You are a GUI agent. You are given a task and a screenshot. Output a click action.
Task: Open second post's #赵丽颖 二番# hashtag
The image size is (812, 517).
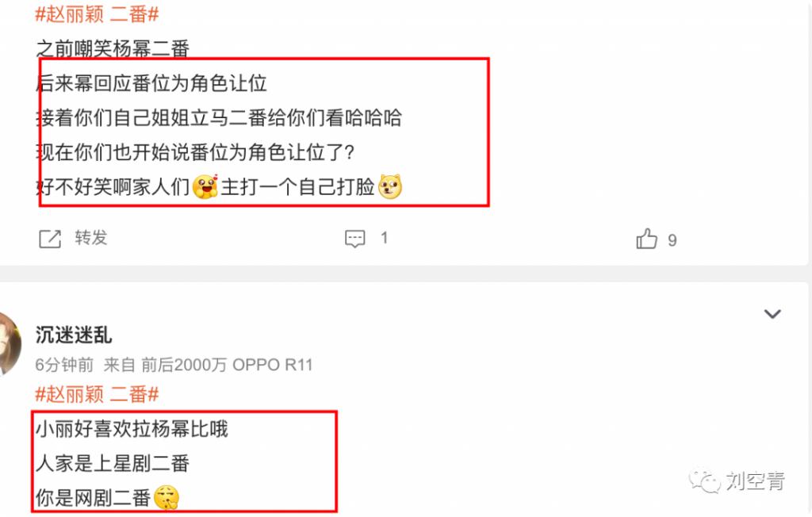(x=97, y=394)
